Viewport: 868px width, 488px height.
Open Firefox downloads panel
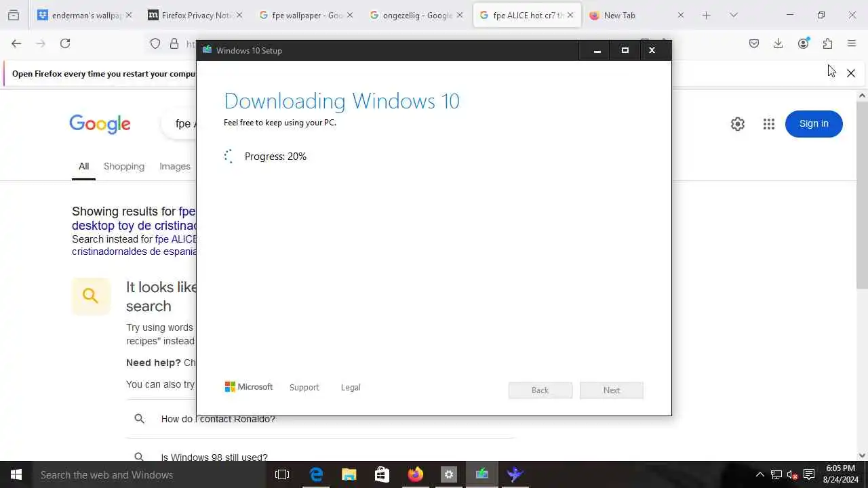pyautogui.click(x=778, y=43)
